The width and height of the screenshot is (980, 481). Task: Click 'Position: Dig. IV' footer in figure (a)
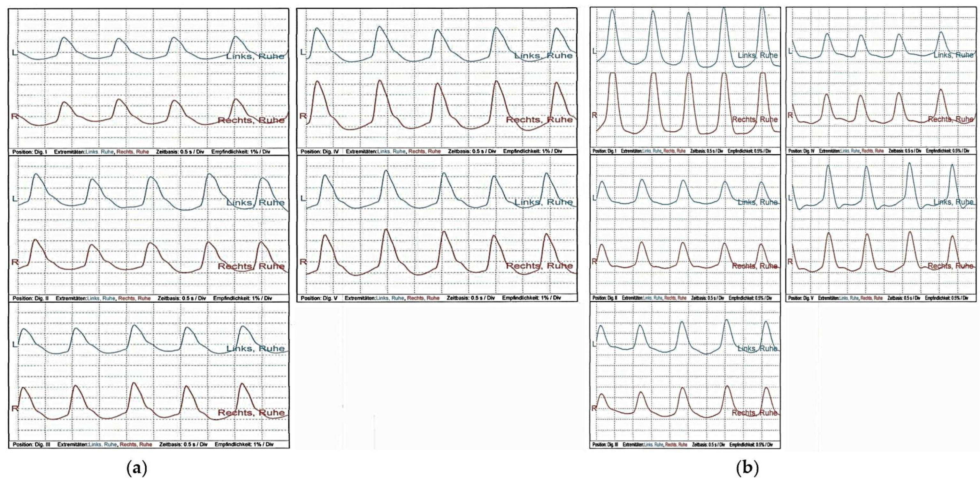[x=319, y=151]
